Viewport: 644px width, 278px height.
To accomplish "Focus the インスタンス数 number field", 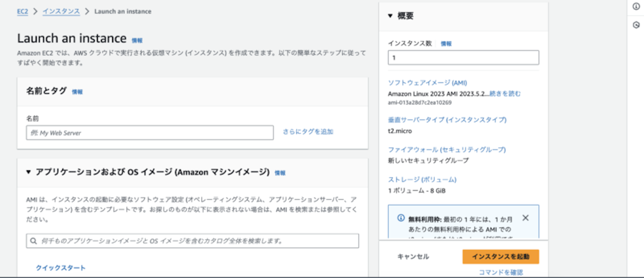I will coord(464,58).
